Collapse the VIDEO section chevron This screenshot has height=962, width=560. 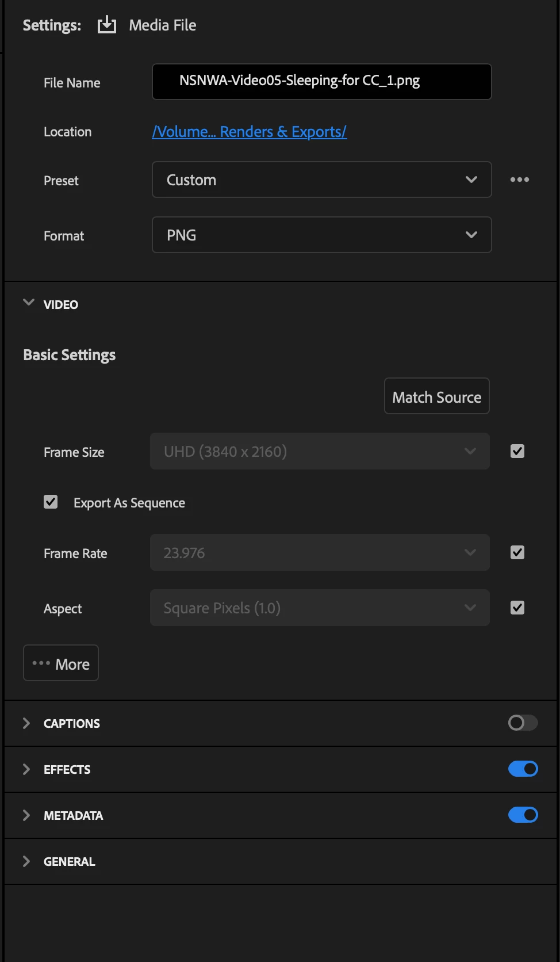[x=28, y=303]
